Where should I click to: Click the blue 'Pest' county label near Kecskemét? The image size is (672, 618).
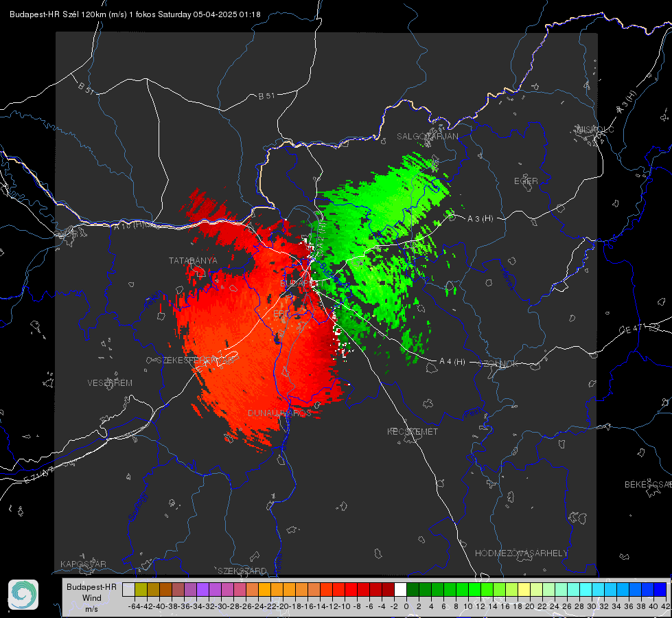pos(472,413)
